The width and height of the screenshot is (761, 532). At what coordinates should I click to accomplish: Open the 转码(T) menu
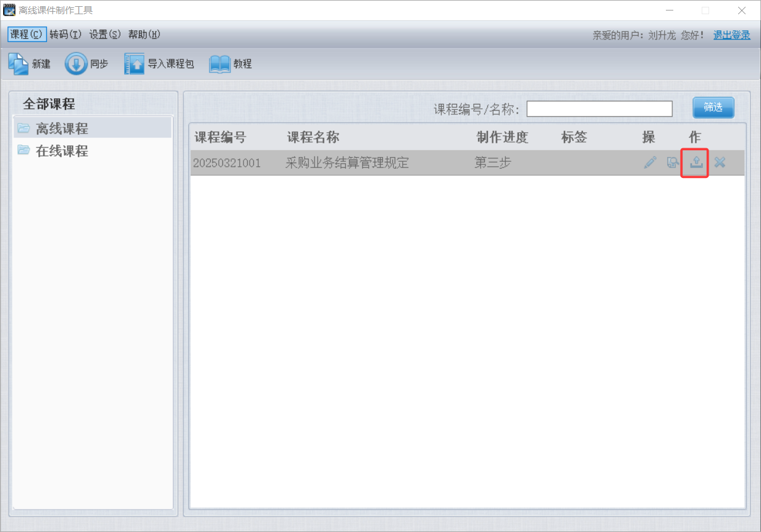(65, 35)
